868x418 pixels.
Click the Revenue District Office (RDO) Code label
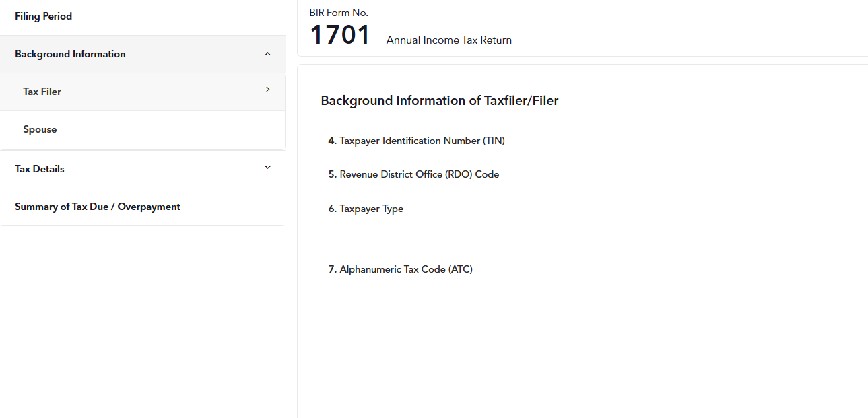419,174
